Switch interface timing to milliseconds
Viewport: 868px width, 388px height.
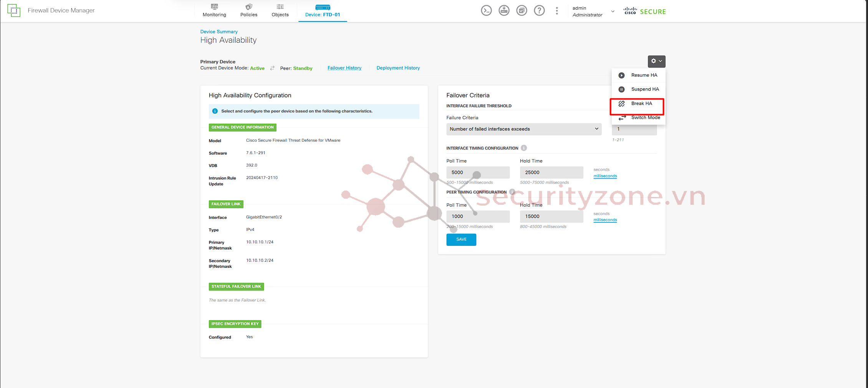(x=605, y=176)
